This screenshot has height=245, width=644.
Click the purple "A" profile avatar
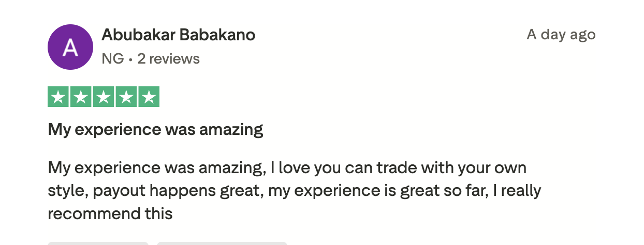point(70,47)
